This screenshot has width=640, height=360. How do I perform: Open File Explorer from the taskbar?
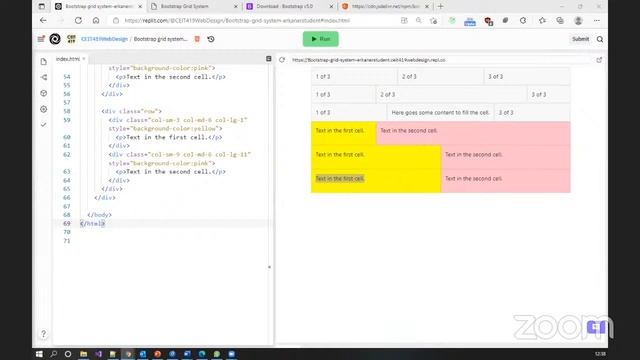click(x=84, y=354)
